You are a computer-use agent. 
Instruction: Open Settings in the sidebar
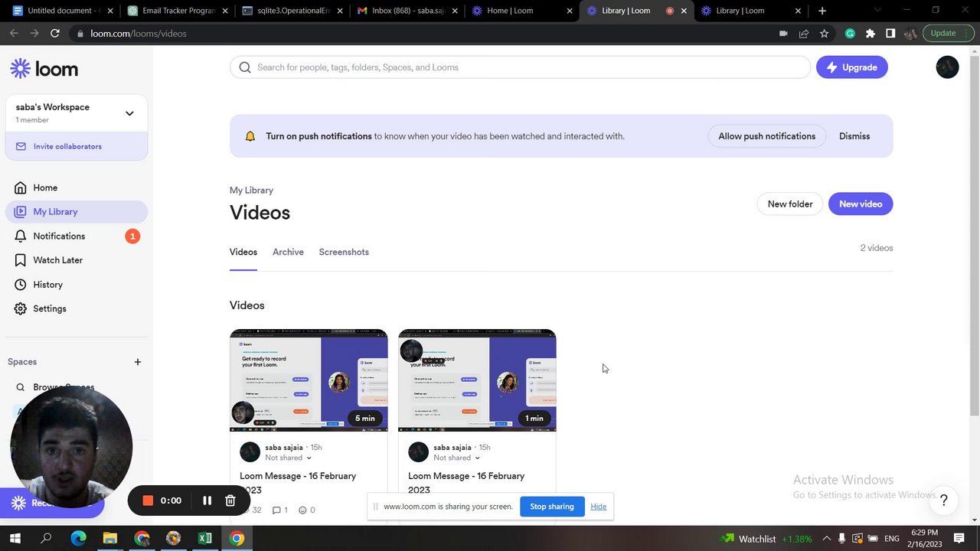point(77,308)
